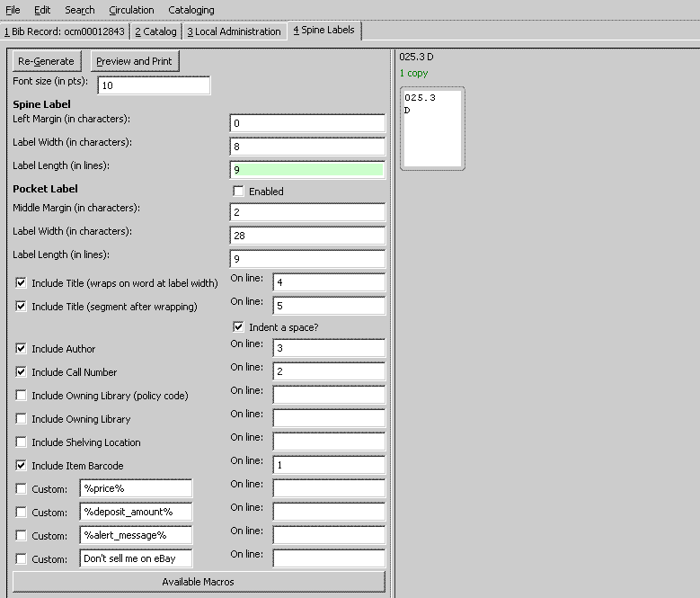
Task: Click the Don't sell me on eBay field
Action: (136, 558)
